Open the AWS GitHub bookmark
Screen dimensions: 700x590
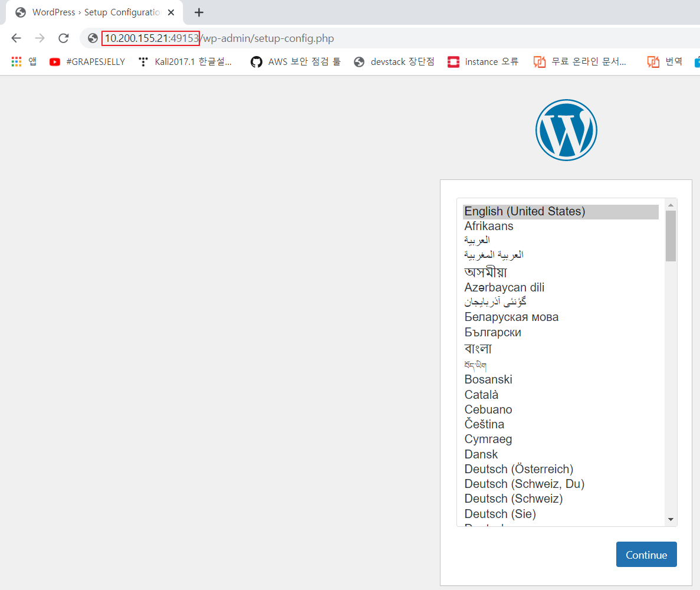point(295,61)
